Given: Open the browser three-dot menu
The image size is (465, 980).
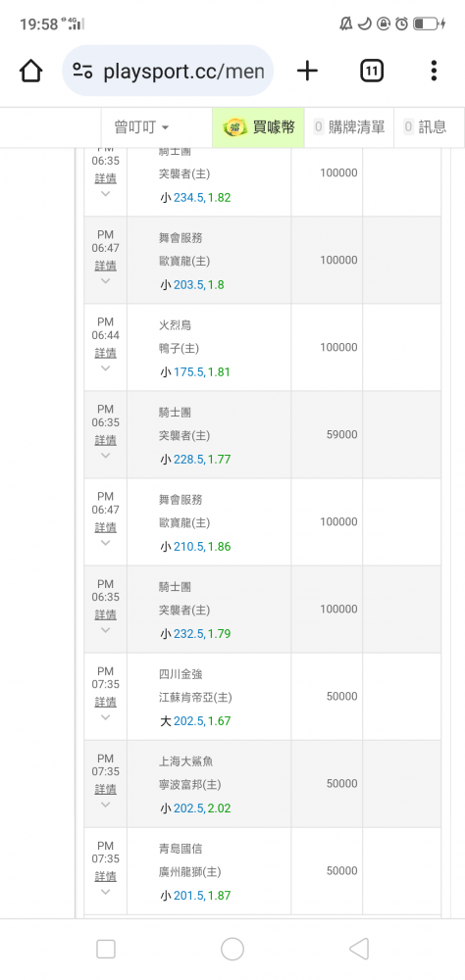Looking at the screenshot, I should [x=434, y=71].
